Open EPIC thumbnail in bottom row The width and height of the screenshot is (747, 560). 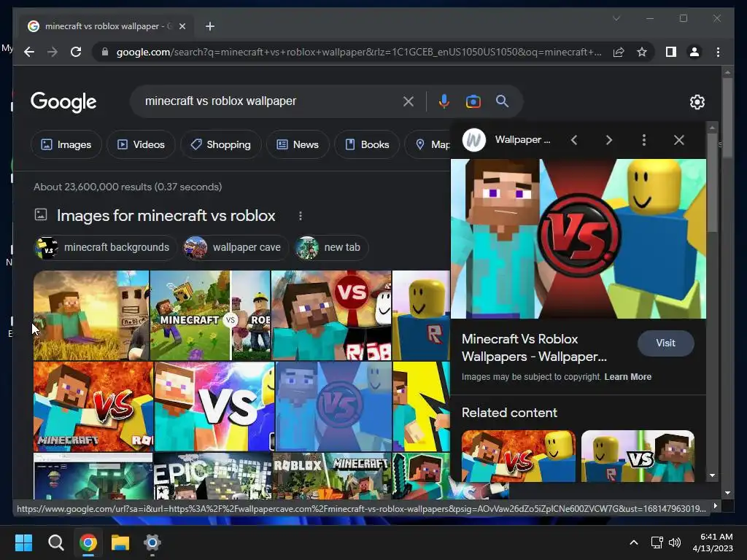(x=212, y=475)
